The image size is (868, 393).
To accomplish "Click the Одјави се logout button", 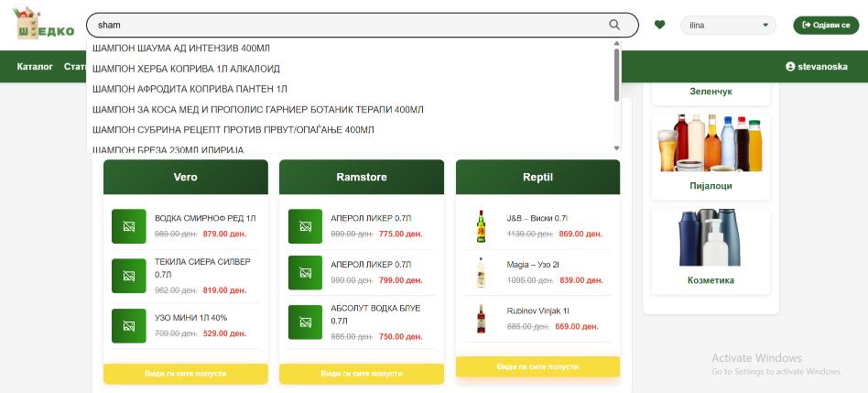I will (826, 25).
